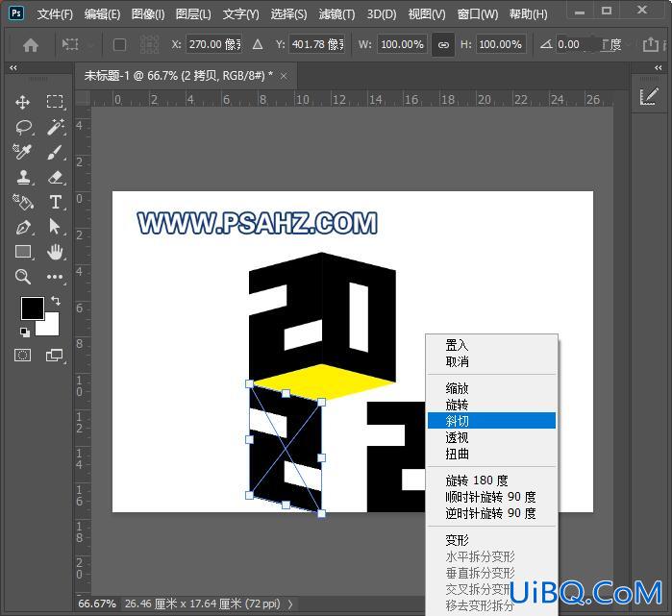Select the Magic Wand tool
This screenshot has height=616, width=672.
point(56,127)
